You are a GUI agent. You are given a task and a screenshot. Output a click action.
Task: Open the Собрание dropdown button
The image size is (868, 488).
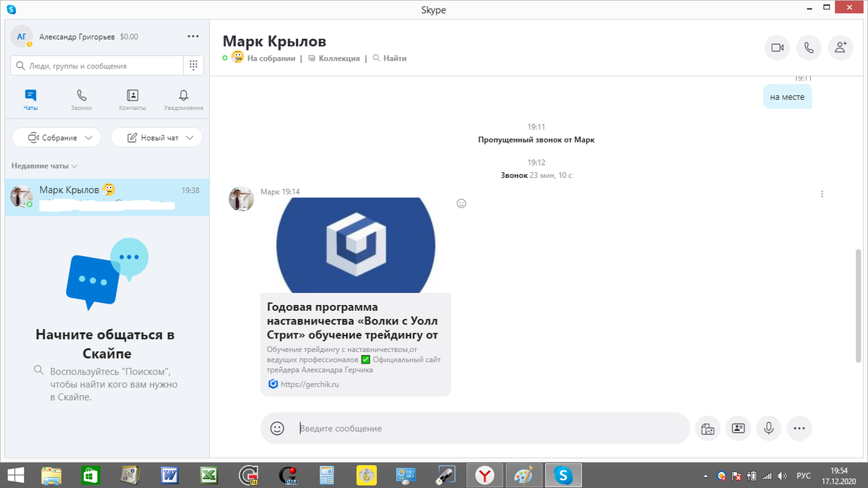(56, 137)
